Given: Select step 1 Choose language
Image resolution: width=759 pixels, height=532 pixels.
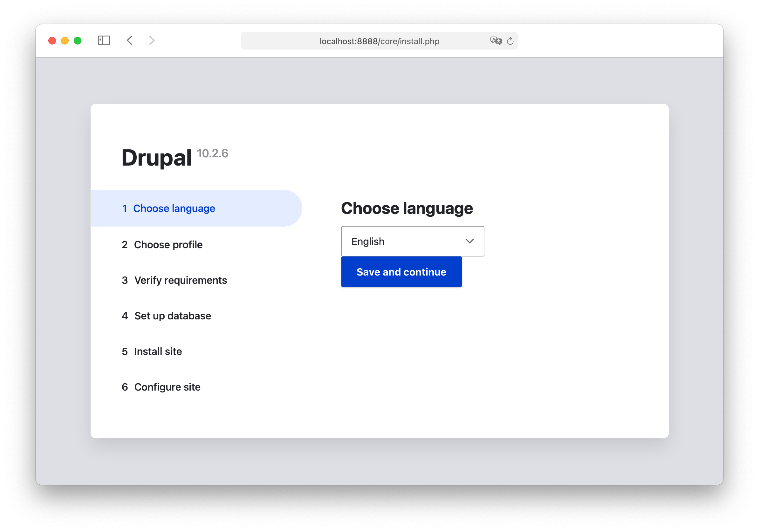Looking at the screenshot, I should [174, 208].
